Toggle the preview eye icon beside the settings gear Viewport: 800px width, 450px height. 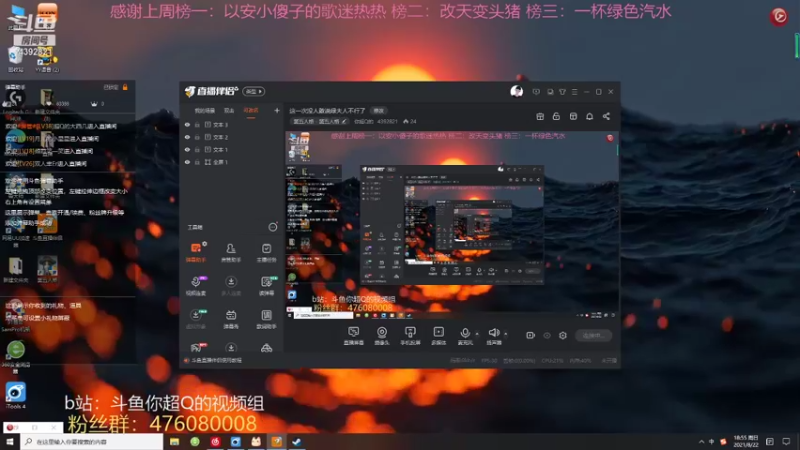(x=547, y=335)
